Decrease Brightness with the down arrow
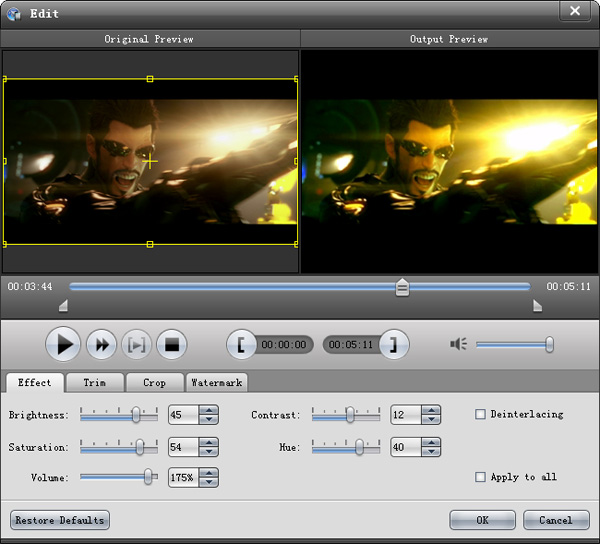Image resolution: width=600 pixels, height=544 pixels. coord(209,419)
